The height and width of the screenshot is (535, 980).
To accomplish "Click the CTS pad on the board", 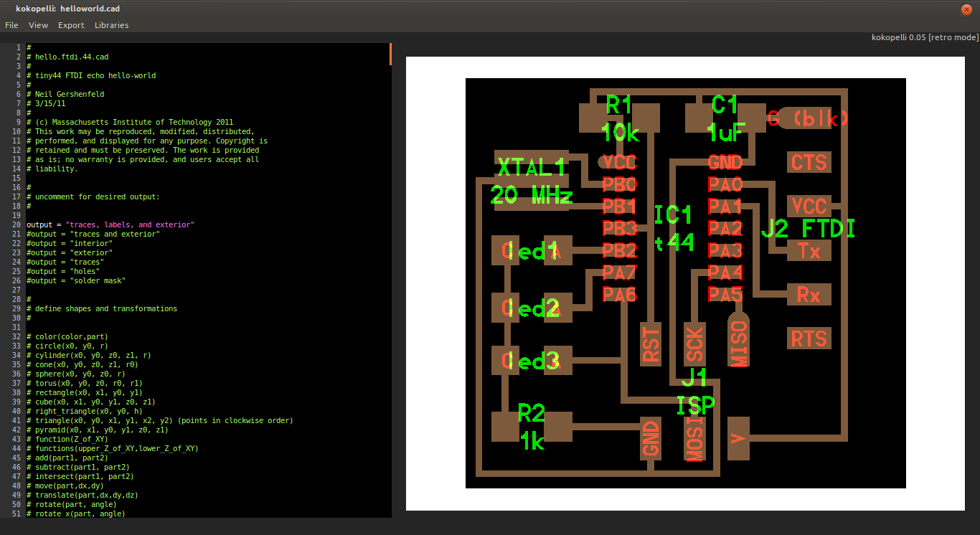I will [809, 162].
